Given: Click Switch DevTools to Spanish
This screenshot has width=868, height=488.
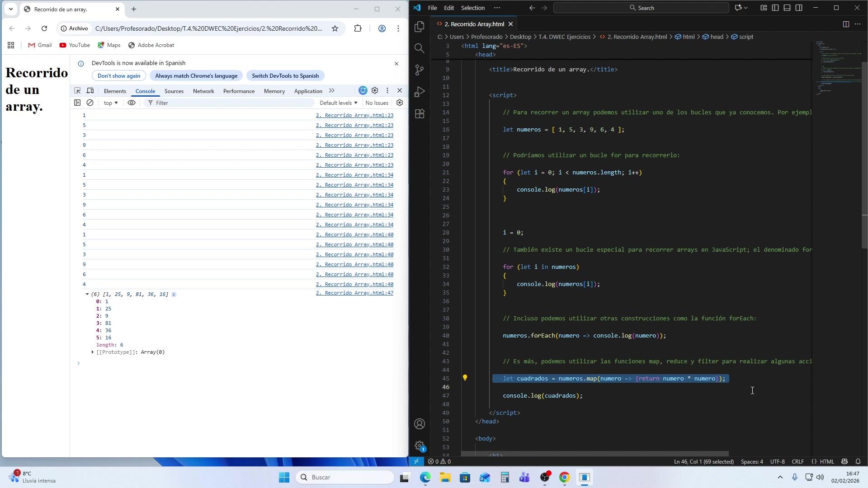Looking at the screenshot, I should click(285, 76).
